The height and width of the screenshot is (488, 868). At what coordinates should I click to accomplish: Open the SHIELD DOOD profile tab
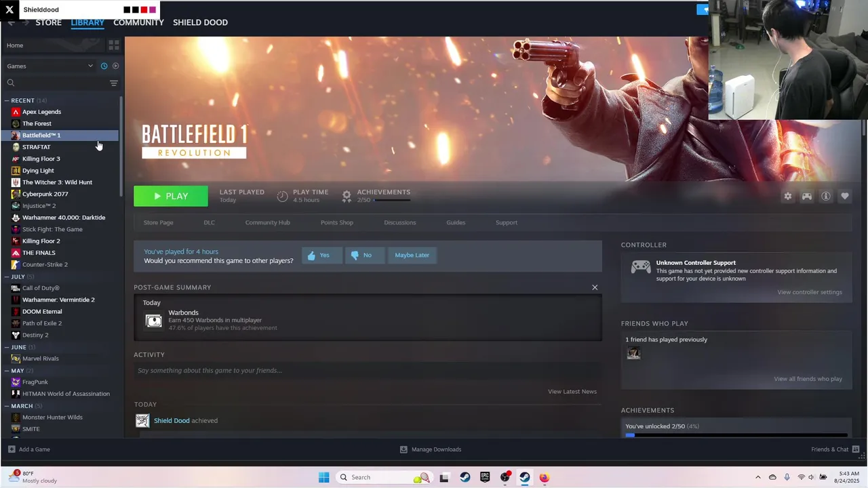tap(200, 22)
